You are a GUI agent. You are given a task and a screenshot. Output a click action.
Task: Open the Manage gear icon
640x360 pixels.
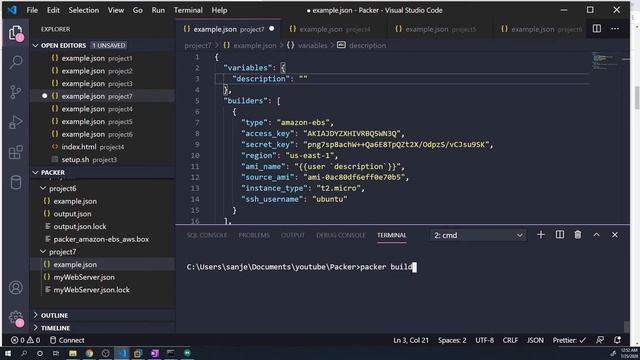(16, 318)
